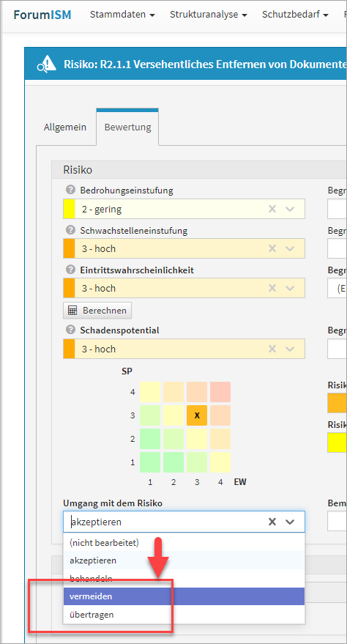Collapse the Umgang mit dem Risiko dropdown arrow

coord(290,522)
